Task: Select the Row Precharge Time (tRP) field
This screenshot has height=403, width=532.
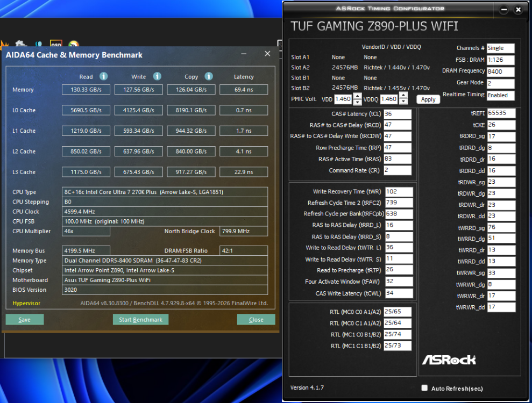Action: [x=398, y=147]
